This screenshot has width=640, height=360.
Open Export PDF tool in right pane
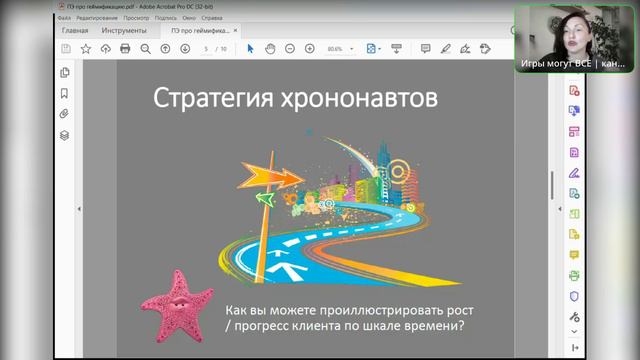(x=574, y=111)
